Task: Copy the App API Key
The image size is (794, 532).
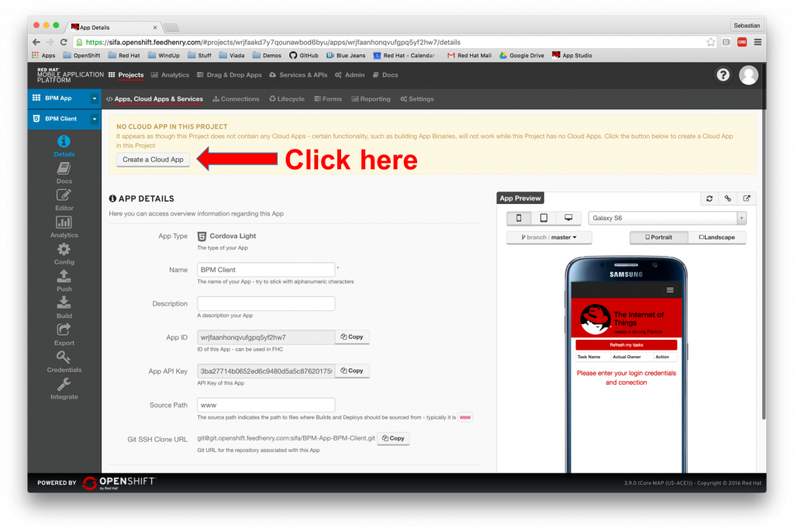Action: click(352, 371)
